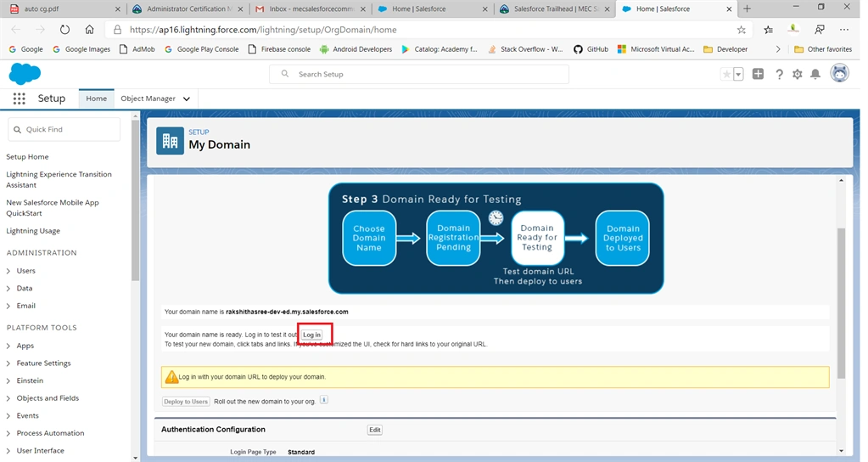Close the auto cg.pdf tab

[117, 8]
